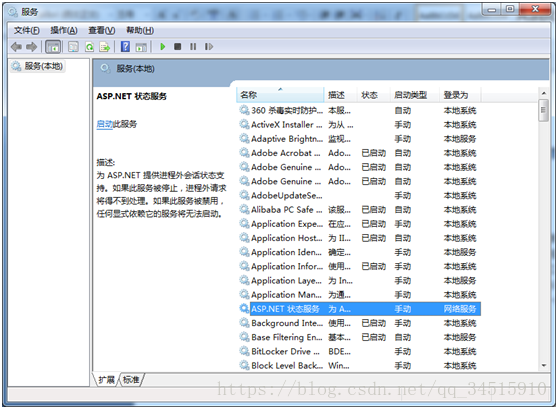Screen dimensions: 558x409
Task: Open the 帮助(H) menu
Action: (140, 30)
